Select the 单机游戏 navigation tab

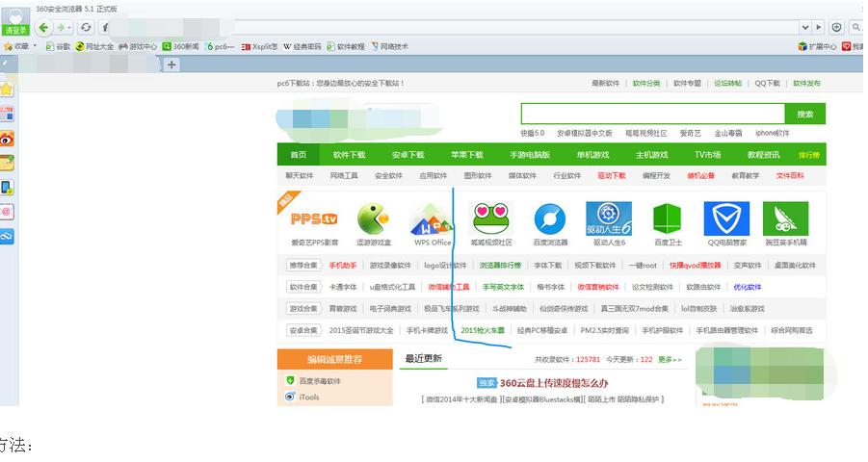pyautogui.click(x=592, y=155)
